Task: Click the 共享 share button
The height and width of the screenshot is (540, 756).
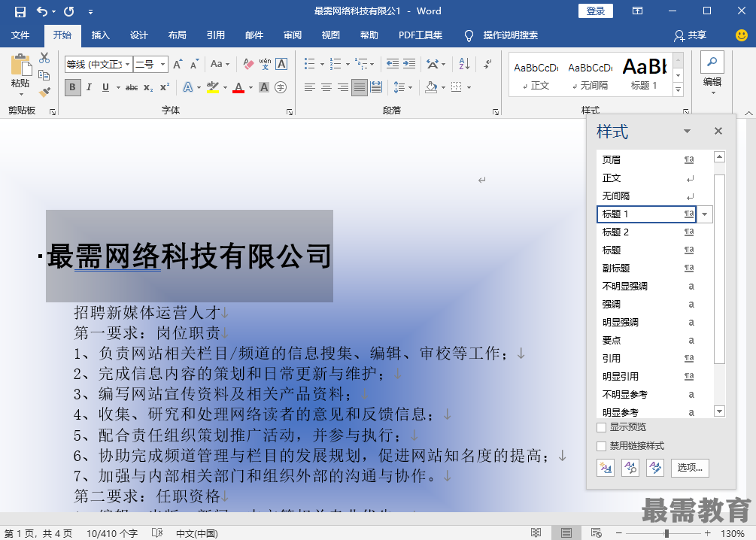Action: [x=691, y=35]
